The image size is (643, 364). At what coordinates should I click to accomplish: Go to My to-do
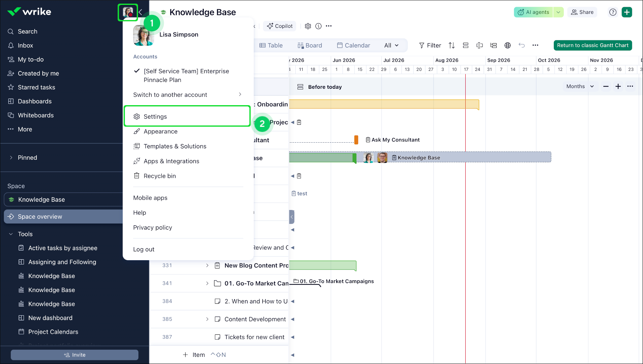25,59
